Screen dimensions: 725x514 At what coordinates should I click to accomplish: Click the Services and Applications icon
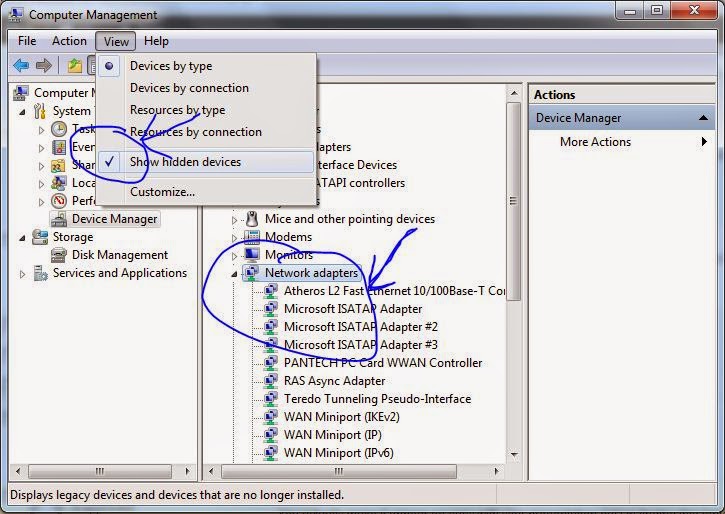point(40,273)
